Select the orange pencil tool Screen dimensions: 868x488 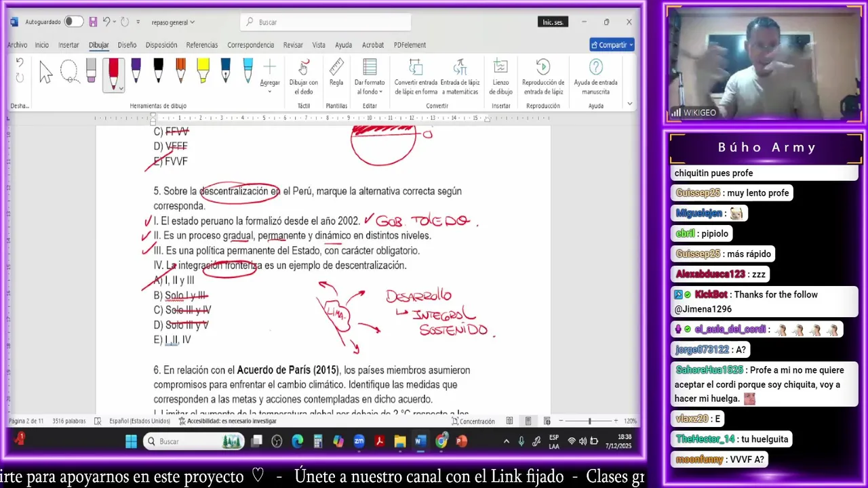pyautogui.click(x=180, y=71)
